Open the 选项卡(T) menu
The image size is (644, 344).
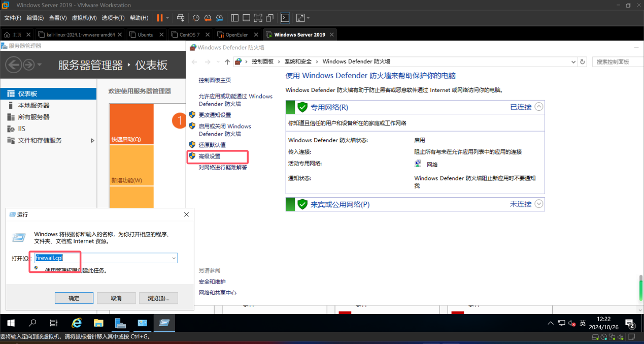(113, 18)
